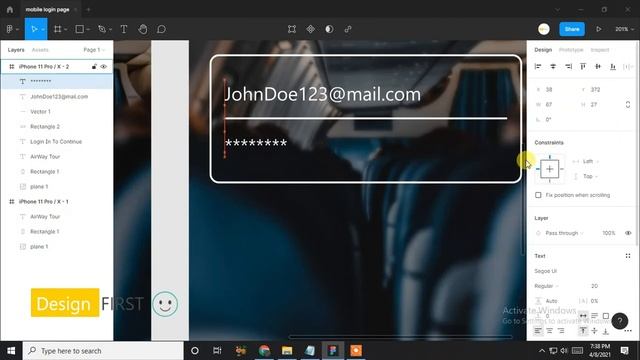Click the Share button
Screen dimensions: 640x360
pyautogui.click(x=572, y=29)
